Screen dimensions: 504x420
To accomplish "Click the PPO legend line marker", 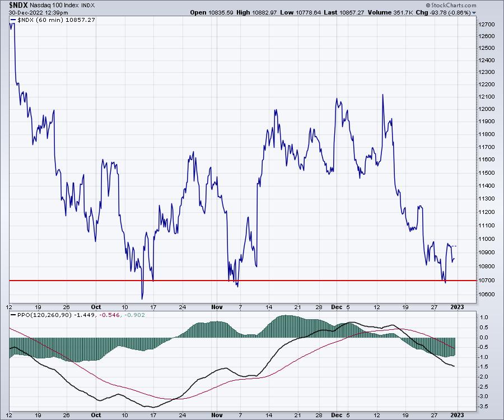I will coord(13,316).
